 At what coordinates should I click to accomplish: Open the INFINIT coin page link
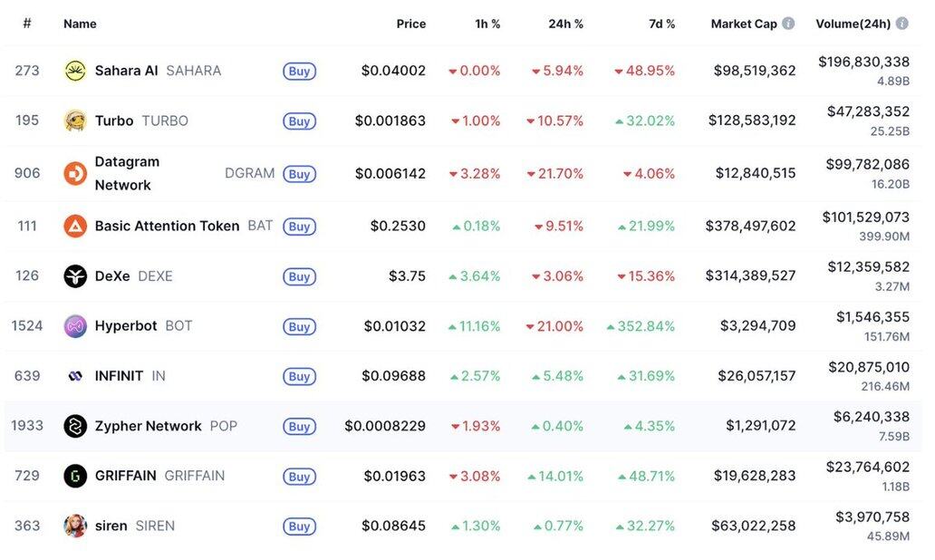tap(119, 376)
